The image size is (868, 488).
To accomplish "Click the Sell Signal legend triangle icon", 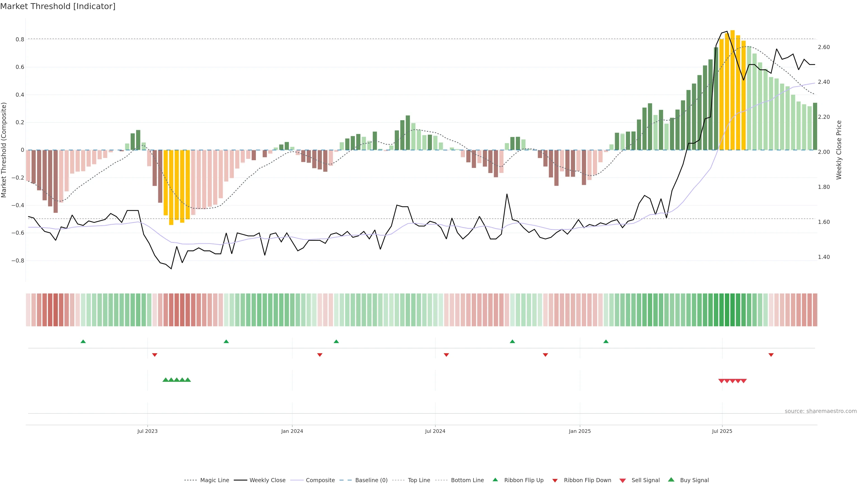I will click(623, 481).
